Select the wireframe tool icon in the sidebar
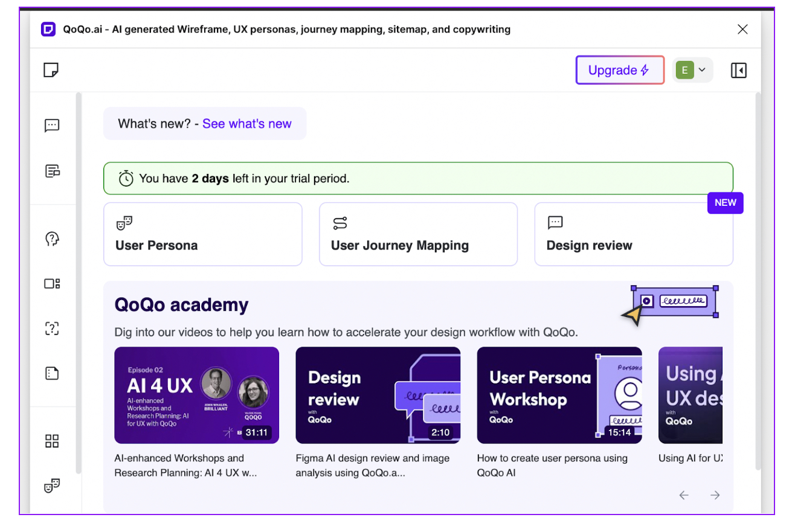Screen dimensions: 792x532 [x=51, y=283]
